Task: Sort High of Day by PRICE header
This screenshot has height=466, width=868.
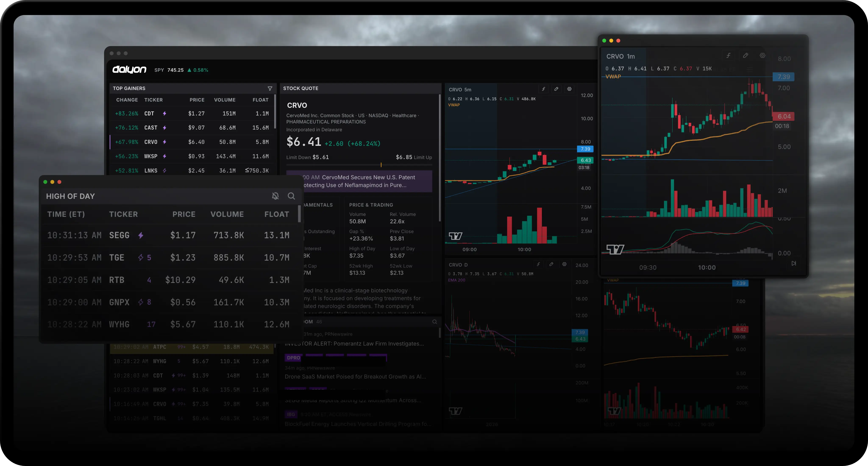Action: (x=184, y=214)
